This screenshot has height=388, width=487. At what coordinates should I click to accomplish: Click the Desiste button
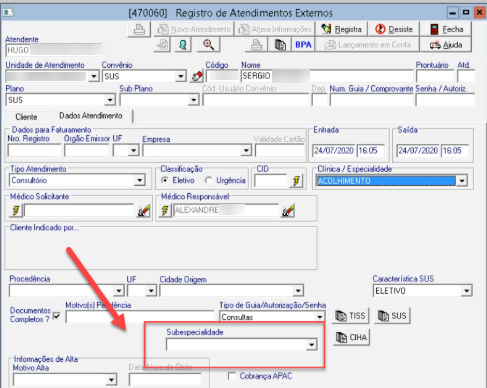tap(394, 29)
